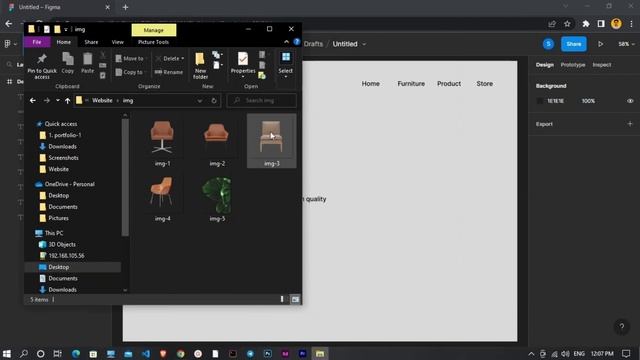The width and height of the screenshot is (640, 360).
Task: Bookmark this page with the star icon
Action: [567, 24]
